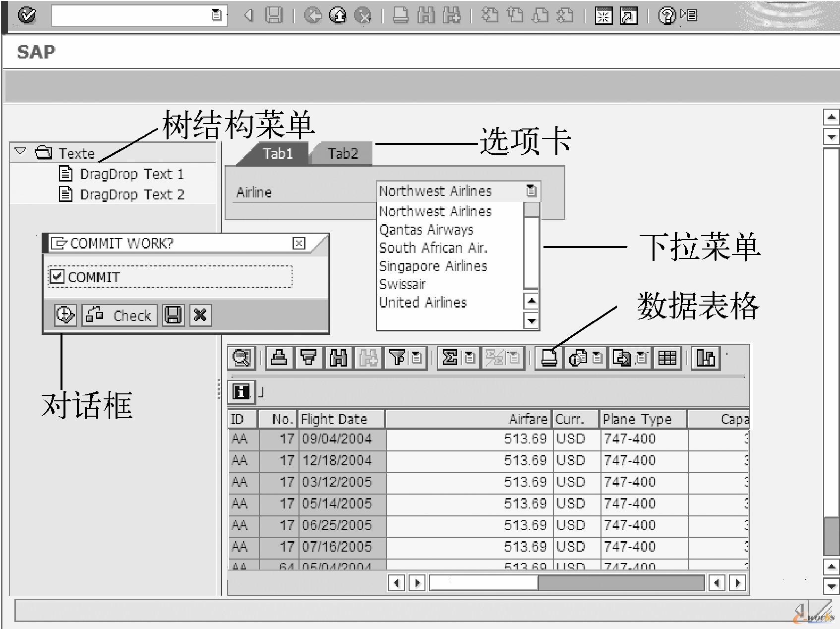This screenshot has width=840, height=629.
Task: Click the Sum total icon in grid toolbar
Action: pos(449,358)
